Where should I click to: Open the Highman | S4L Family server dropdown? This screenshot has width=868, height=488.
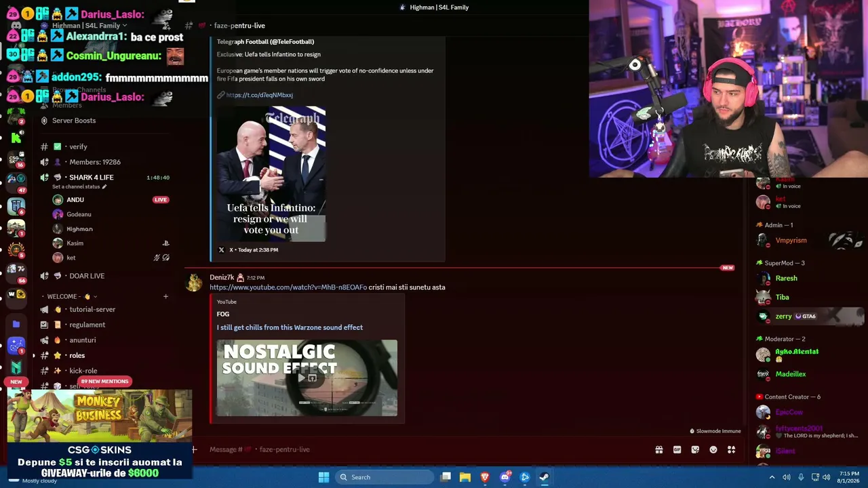tap(90, 26)
